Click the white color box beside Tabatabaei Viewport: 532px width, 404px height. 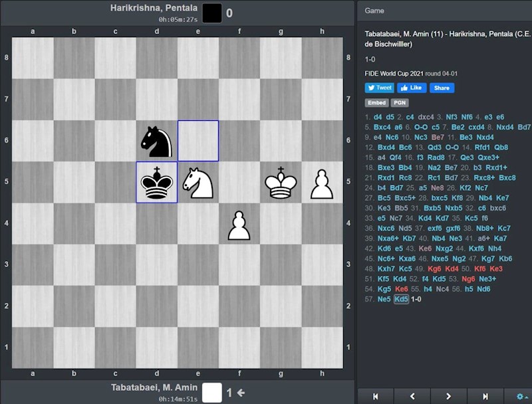pyautogui.click(x=212, y=393)
